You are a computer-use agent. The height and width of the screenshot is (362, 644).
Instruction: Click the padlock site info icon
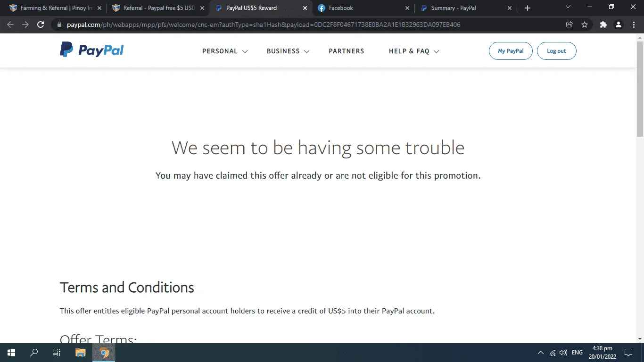[x=59, y=25]
